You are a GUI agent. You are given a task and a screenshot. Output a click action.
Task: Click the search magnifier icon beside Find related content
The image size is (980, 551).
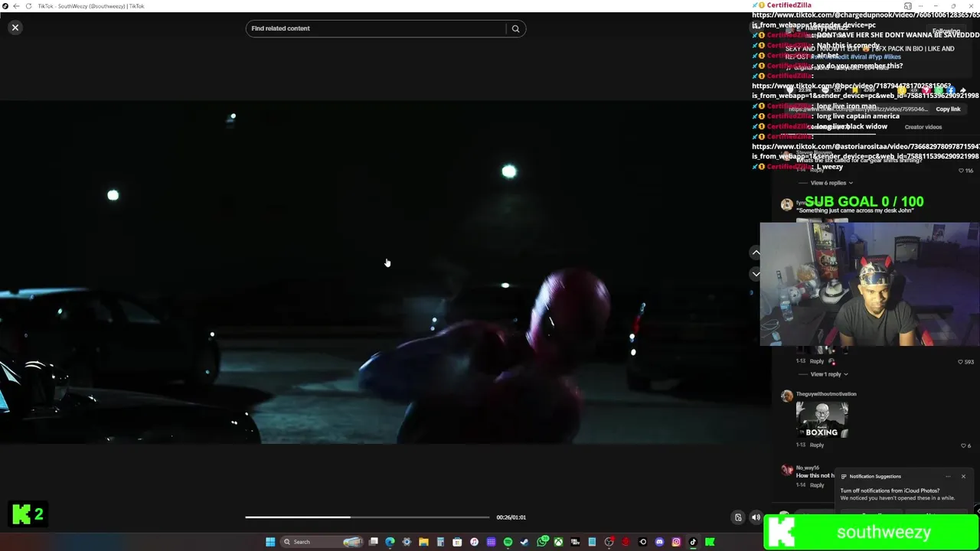515,28
